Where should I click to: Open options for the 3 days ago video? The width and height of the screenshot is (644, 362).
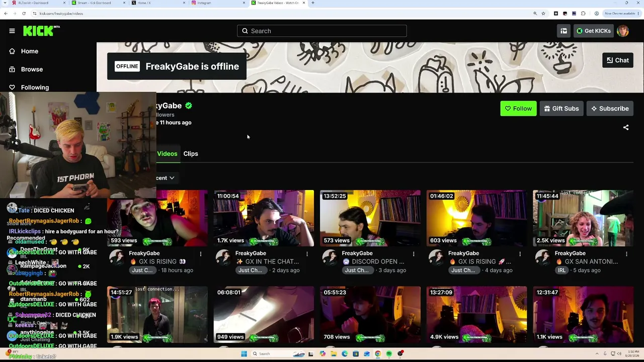414,254
